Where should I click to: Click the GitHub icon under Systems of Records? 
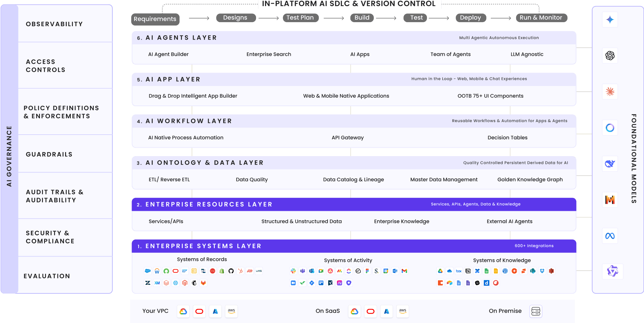231,271
